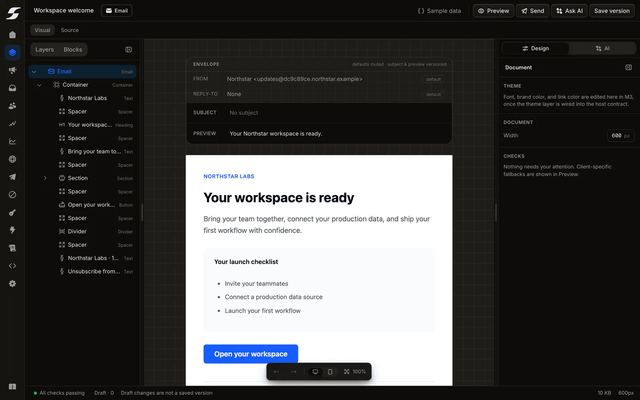This screenshot has height=400, width=640.
Task: Open the megaphone broadcasts icon
Action: point(13,70)
